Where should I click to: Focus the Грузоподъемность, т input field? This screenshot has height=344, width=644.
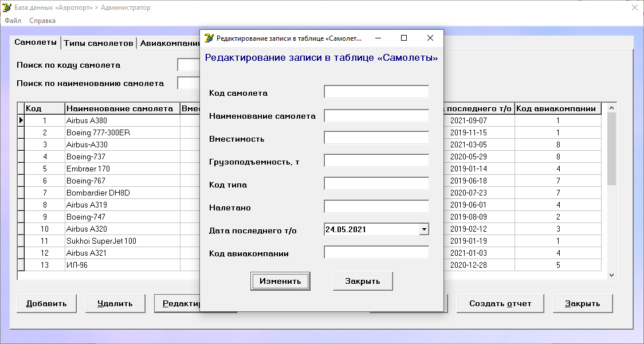point(376,161)
